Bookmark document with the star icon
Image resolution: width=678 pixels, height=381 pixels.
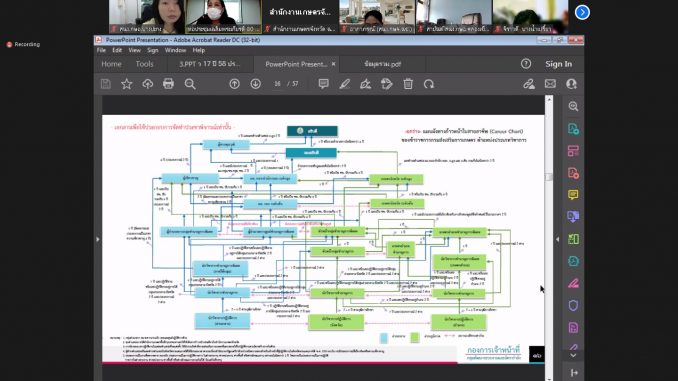click(126, 84)
